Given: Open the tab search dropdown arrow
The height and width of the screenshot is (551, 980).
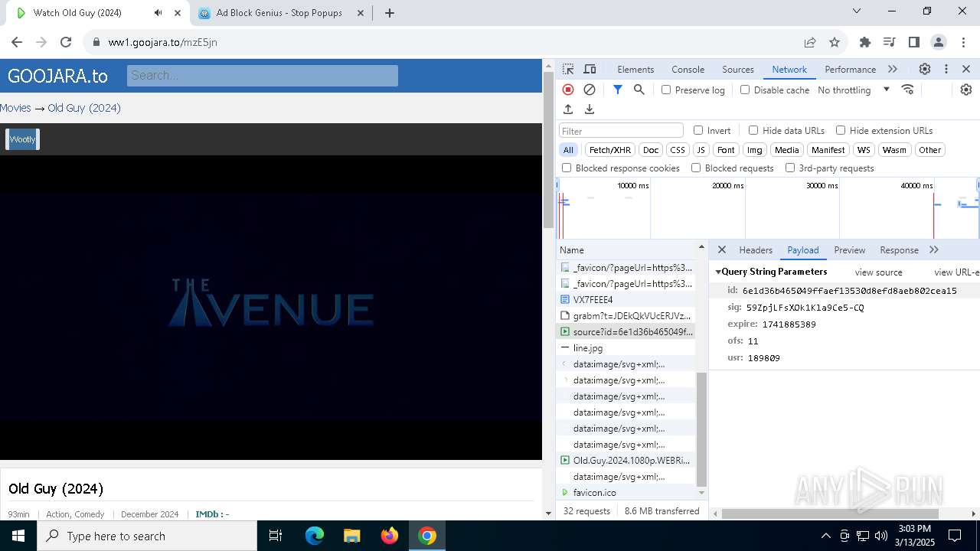Looking at the screenshot, I should [857, 11].
